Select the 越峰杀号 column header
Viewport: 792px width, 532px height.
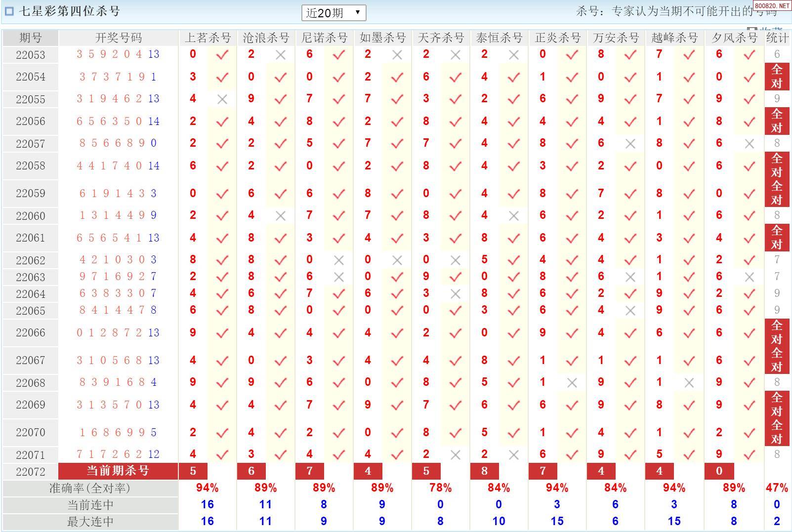point(674,38)
